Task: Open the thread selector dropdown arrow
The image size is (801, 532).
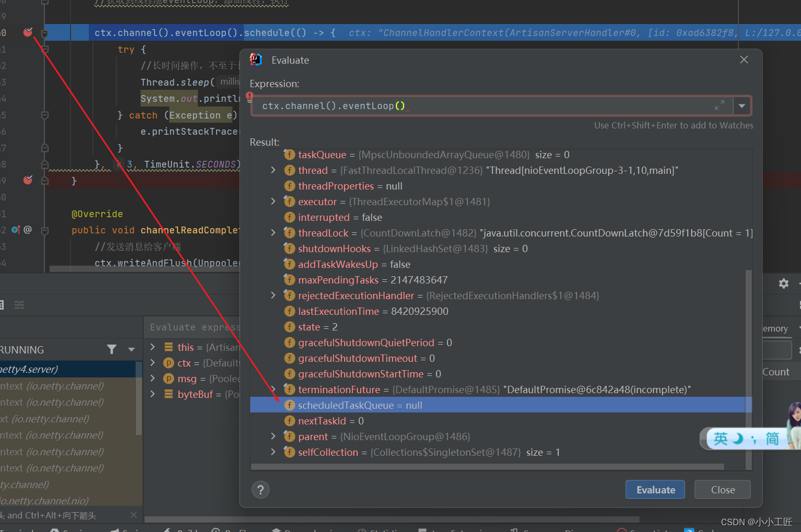Action: pyautogui.click(x=132, y=349)
